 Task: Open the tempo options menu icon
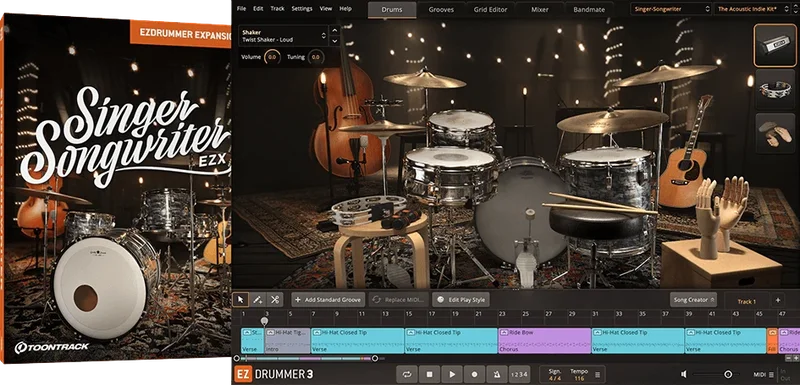(597, 374)
